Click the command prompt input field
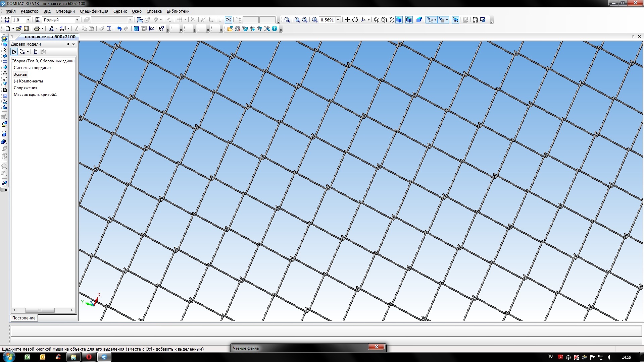This screenshot has height=362, width=644. point(326,331)
